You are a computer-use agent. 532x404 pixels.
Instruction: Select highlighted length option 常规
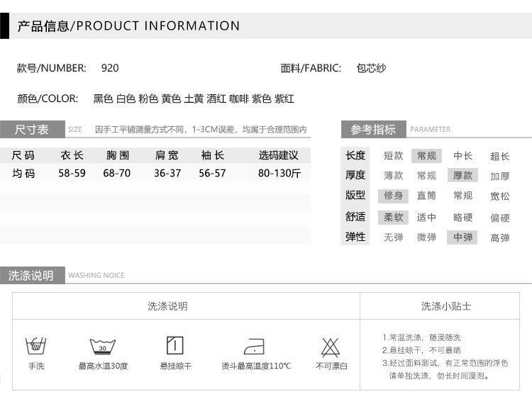point(426,156)
